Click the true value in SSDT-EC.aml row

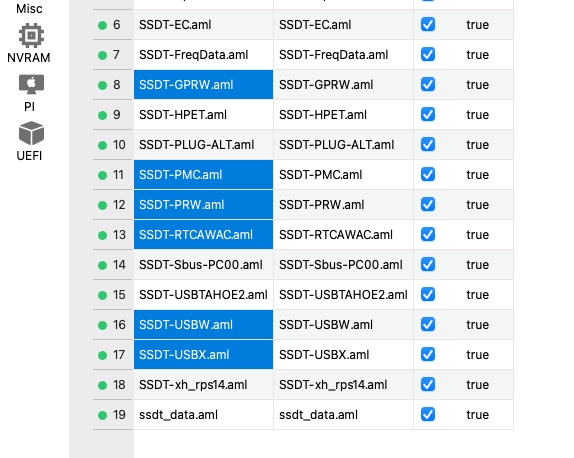click(477, 25)
